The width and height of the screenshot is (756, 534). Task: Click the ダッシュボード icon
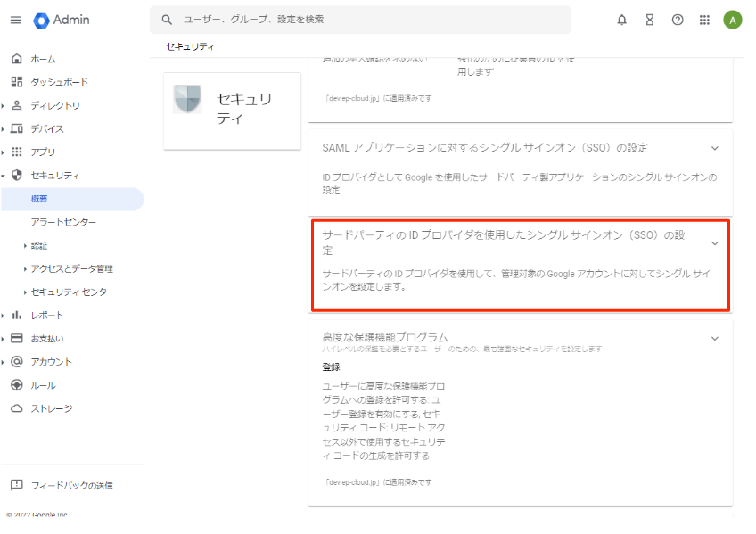click(x=17, y=82)
